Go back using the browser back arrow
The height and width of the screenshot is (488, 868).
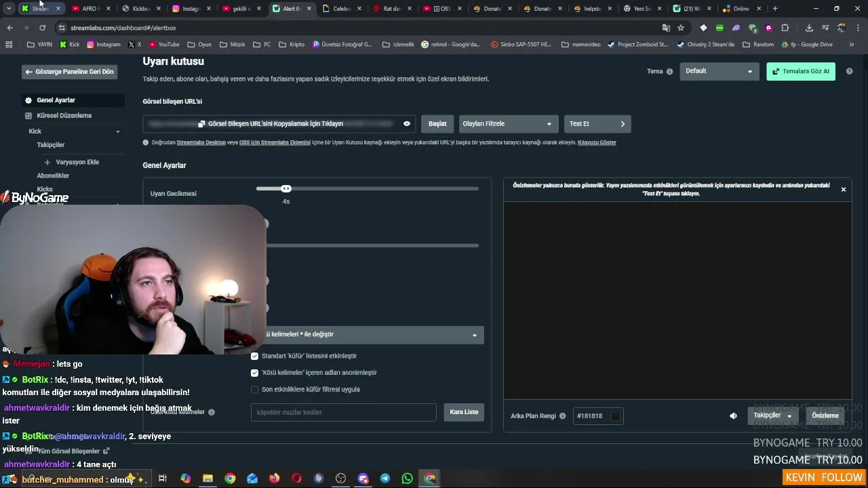click(9, 28)
